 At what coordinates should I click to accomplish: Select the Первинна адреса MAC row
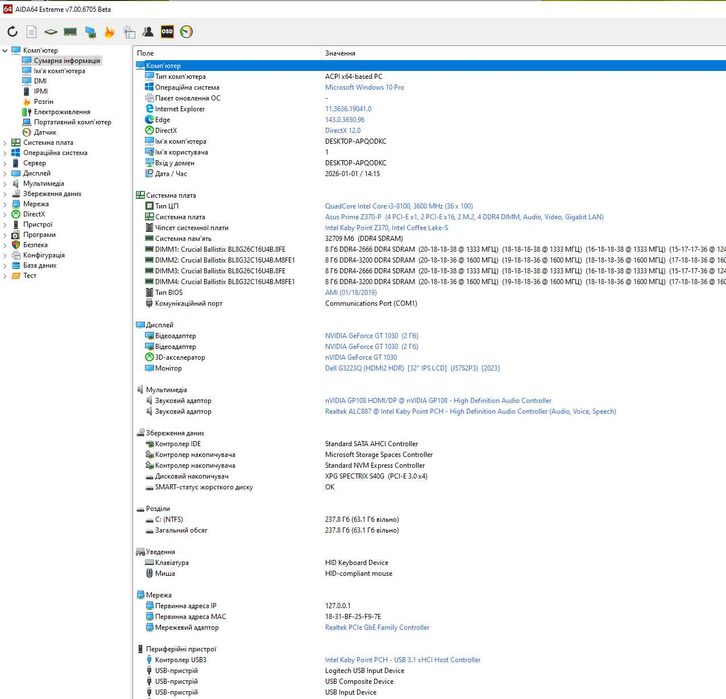(x=431, y=617)
